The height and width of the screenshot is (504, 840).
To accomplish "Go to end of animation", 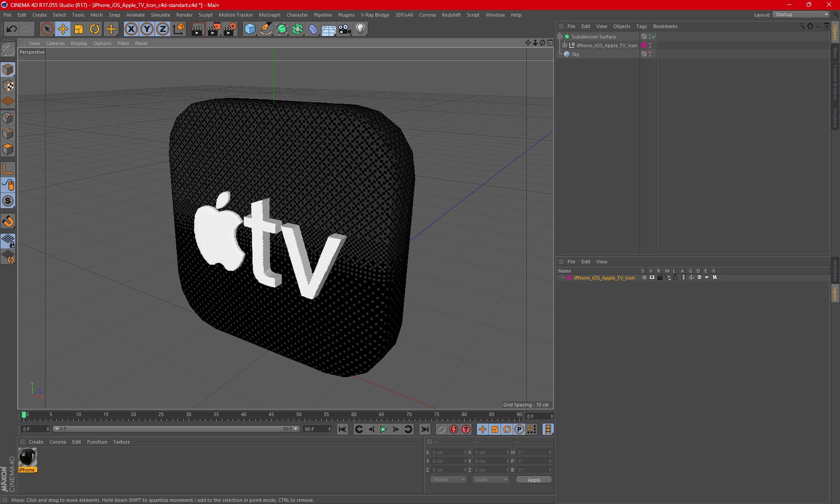I will 424,429.
